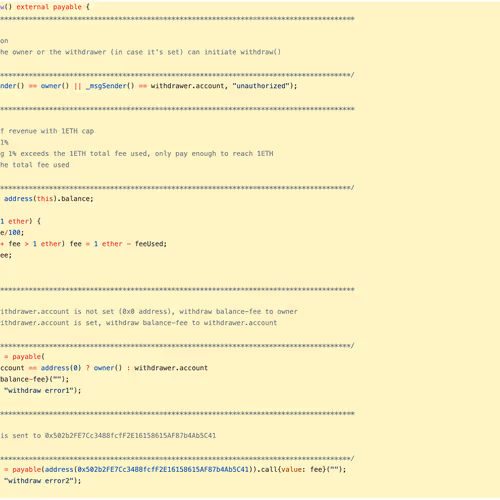This screenshot has height=500, width=500.
Task: Click the "unauthorized" string in the require line
Action: click(x=261, y=86)
